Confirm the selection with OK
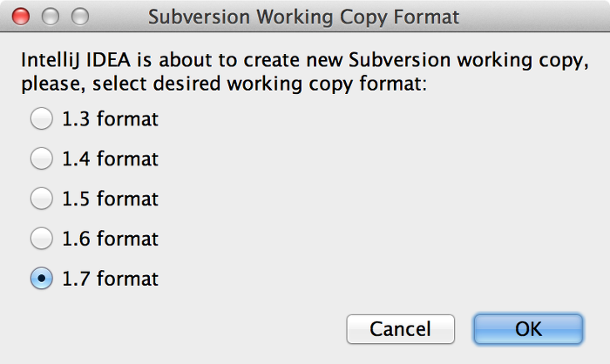 pyautogui.click(x=528, y=329)
